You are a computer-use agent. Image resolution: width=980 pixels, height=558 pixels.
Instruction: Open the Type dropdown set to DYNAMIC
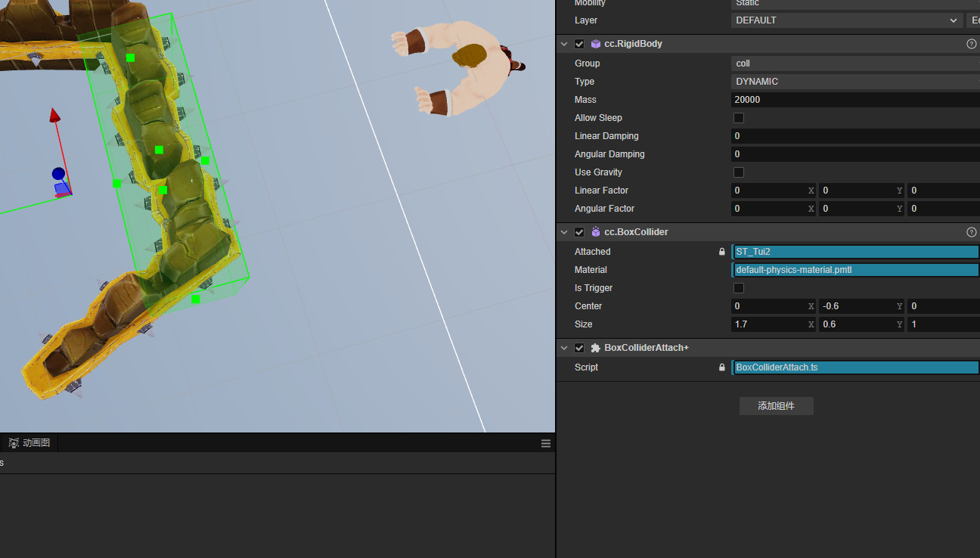point(856,82)
